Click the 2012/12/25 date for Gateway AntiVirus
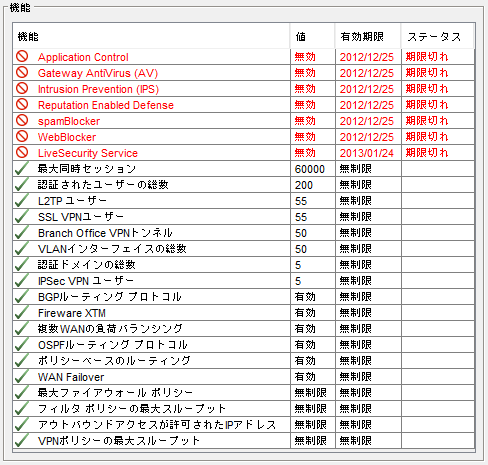The image size is (488, 465). click(x=367, y=73)
